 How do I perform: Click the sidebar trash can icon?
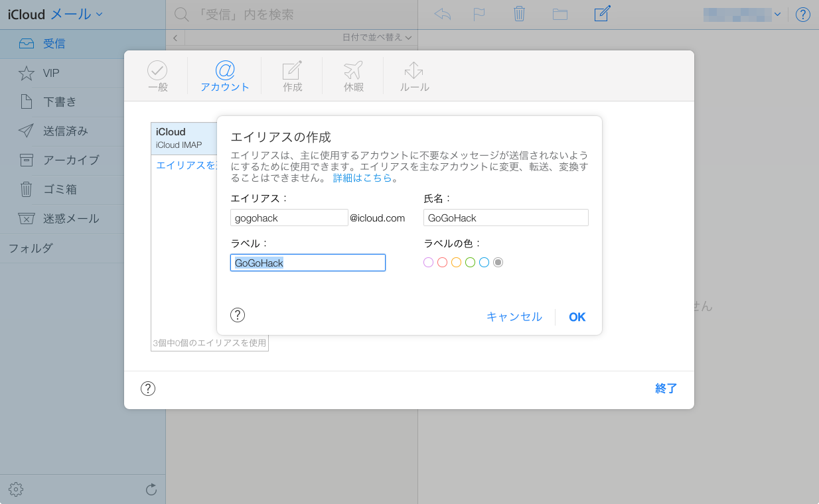pos(26,190)
